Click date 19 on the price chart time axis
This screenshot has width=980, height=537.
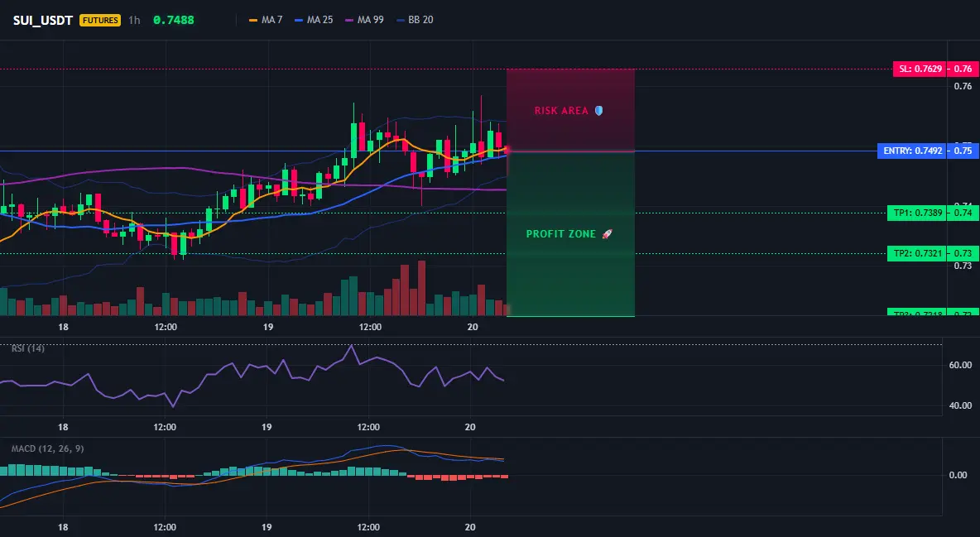tap(267, 327)
